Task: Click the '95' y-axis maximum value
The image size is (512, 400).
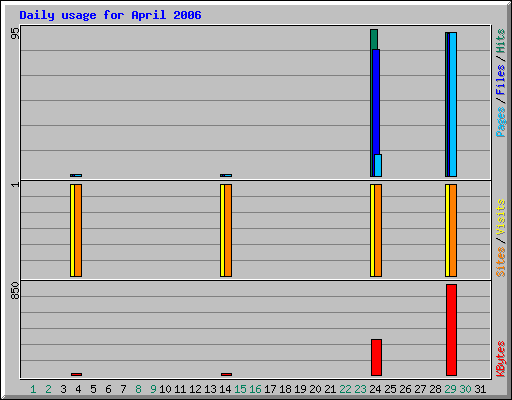Action: coord(15,33)
